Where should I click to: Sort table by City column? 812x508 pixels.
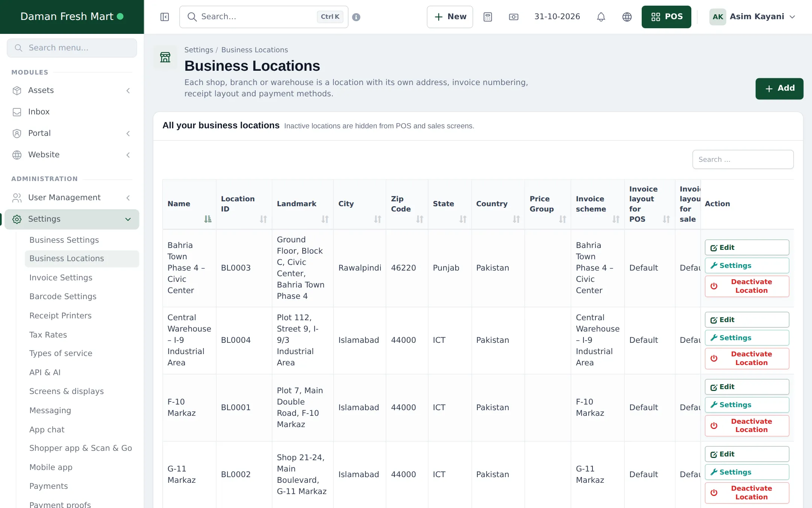coord(378,219)
